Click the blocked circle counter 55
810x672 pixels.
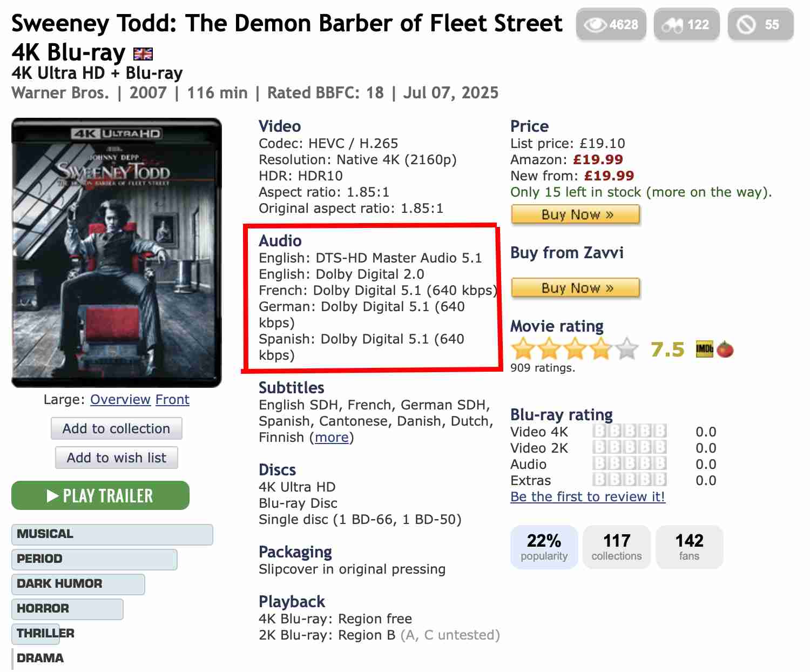760,25
